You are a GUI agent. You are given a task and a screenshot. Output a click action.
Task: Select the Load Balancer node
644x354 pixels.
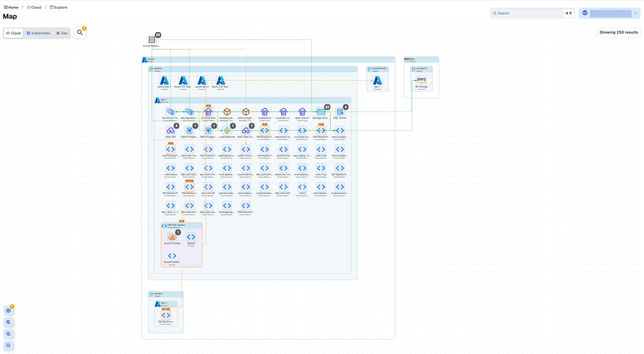click(227, 131)
